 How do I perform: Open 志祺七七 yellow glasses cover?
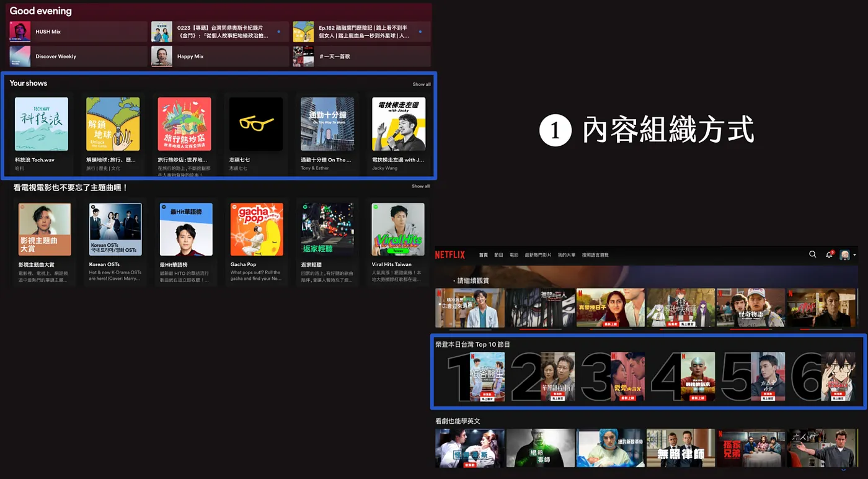pos(256,124)
